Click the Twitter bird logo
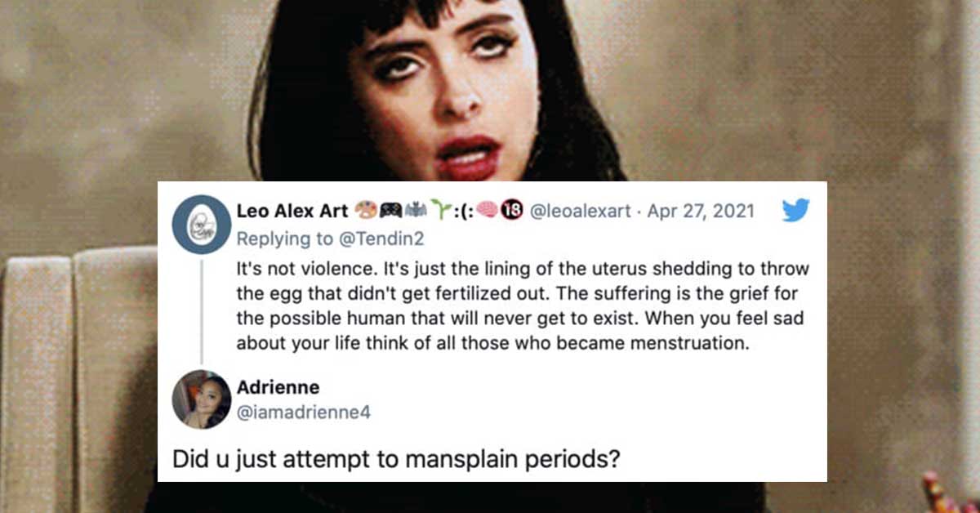Screen dimensions: 980x513 click(795, 211)
